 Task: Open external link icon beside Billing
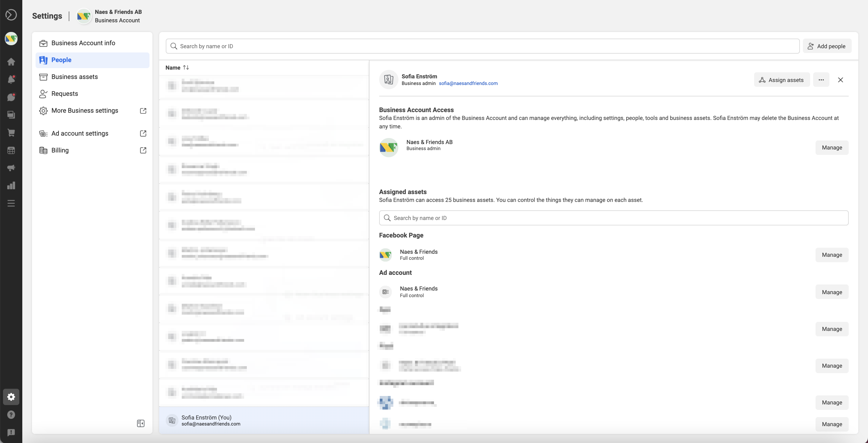[x=143, y=150]
